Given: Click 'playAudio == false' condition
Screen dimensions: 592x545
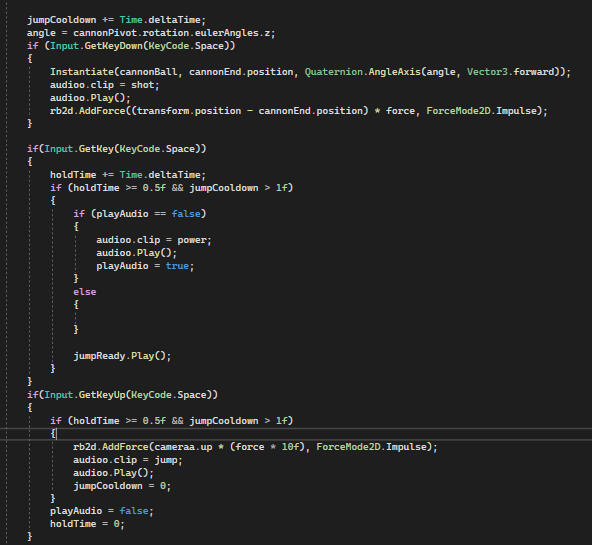Looking at the screenshot, I should point(148,214).
